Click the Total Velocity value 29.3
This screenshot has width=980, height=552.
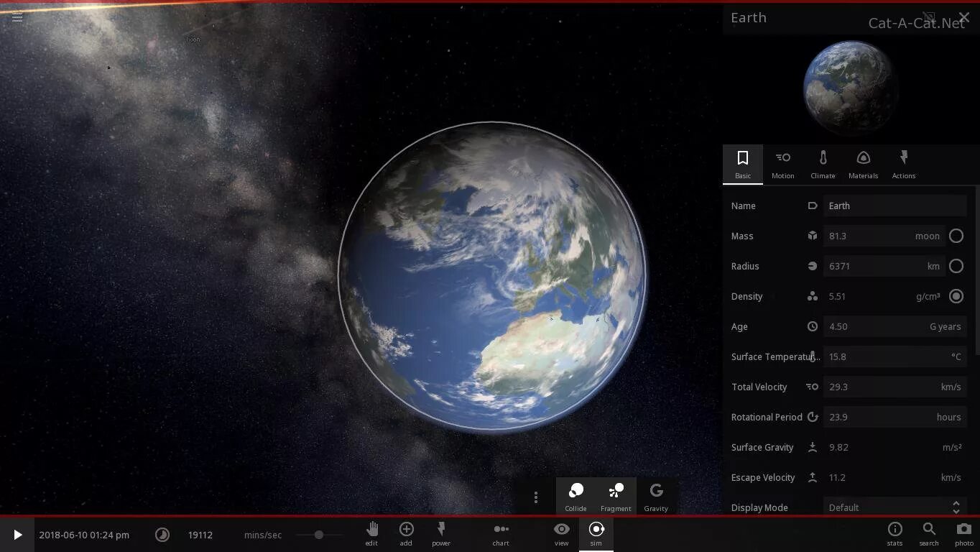point(838,387)
